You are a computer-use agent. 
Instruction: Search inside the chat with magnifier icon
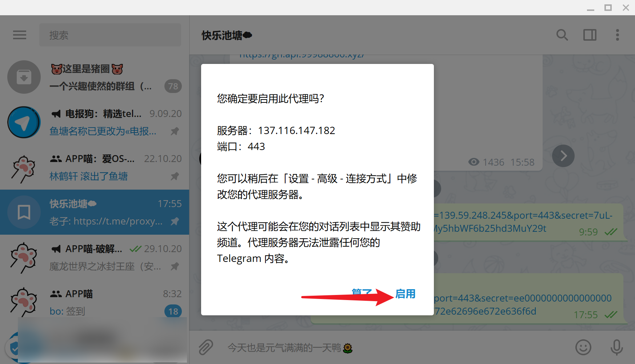coord(562,35)
